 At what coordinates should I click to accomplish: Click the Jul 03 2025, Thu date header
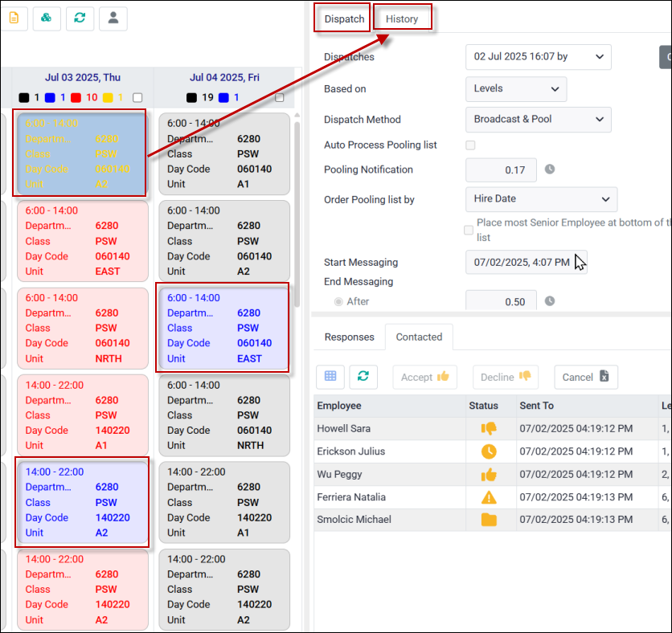(x=82, y=78)
